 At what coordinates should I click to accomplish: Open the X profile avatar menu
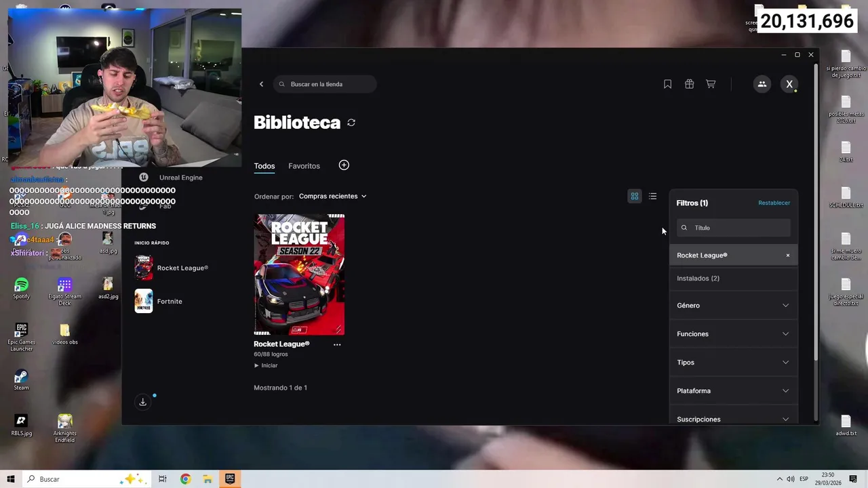point(789,84)
